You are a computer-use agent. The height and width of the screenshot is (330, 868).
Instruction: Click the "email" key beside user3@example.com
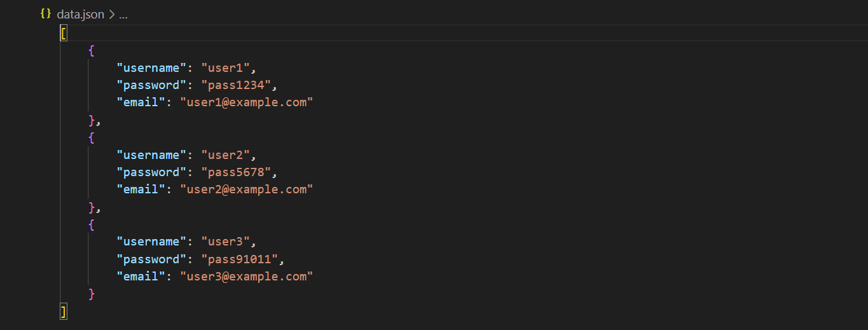point(141,277)
